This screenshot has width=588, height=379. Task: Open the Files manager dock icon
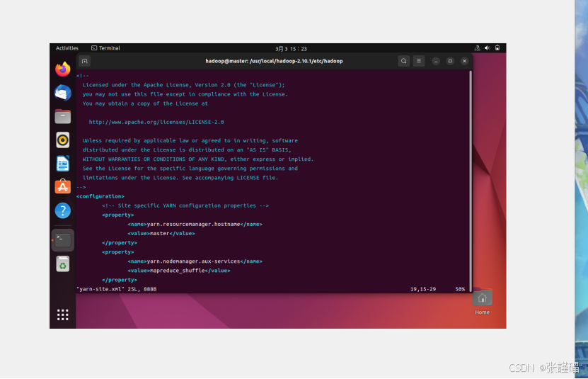[63, 116]
